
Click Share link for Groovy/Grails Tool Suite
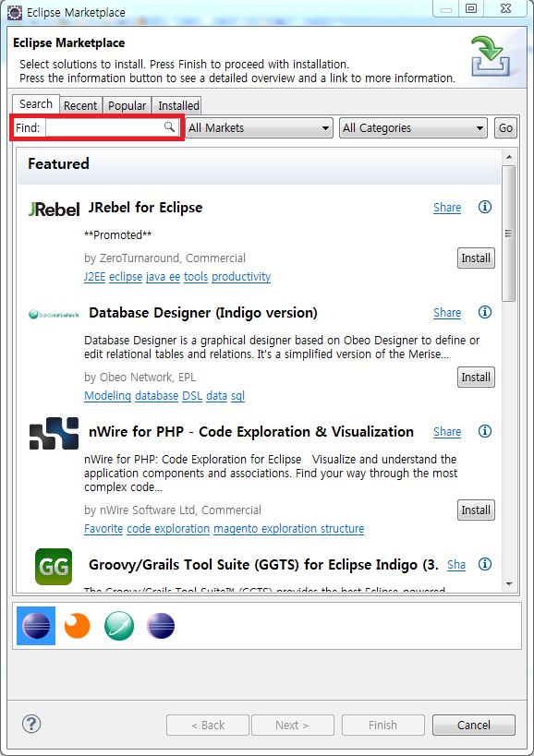point(456,565)
